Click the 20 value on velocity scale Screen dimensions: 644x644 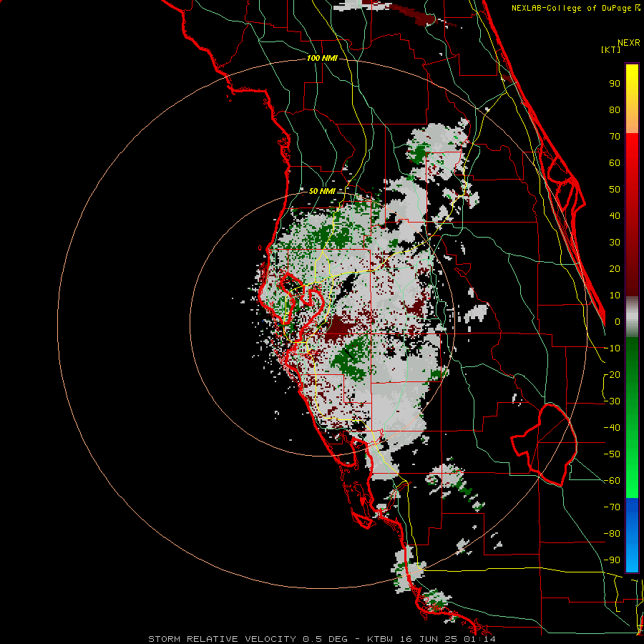point(615,268)
